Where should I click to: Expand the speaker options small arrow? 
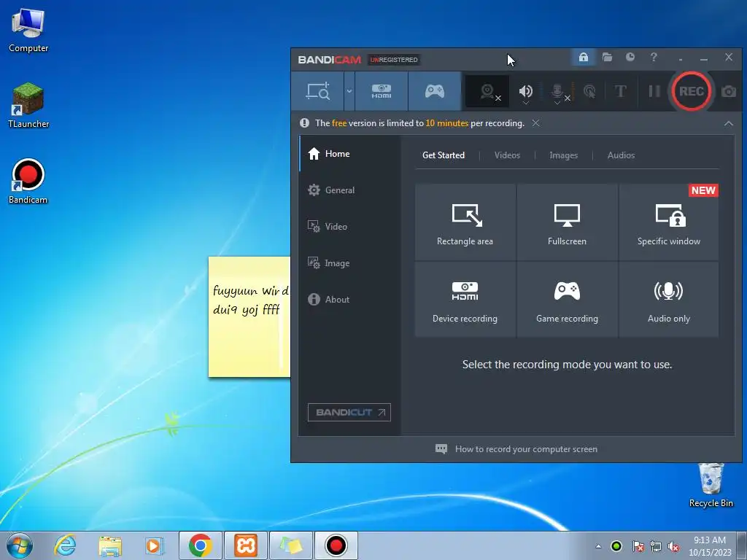[x=525, y=102]
